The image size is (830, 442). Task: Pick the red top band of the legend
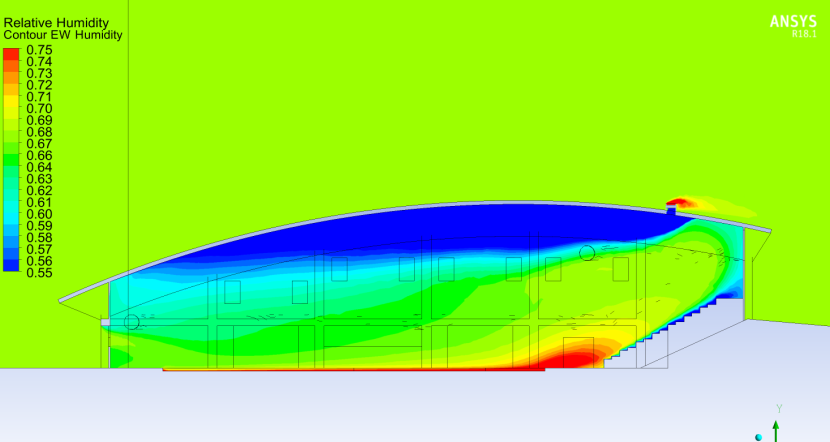11,54
